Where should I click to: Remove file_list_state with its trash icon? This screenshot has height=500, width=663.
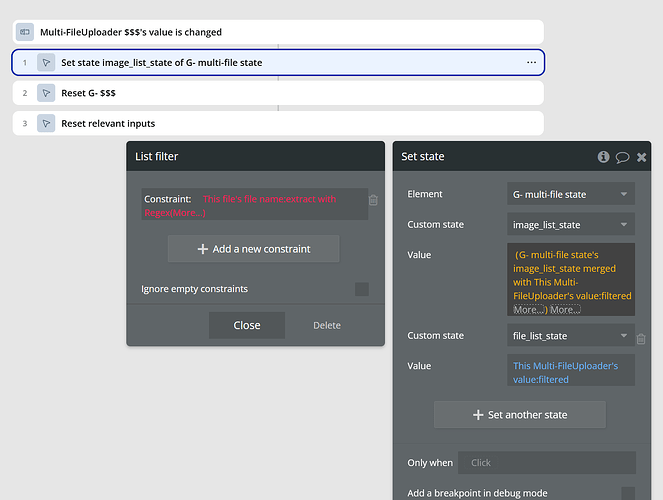pos(641,339)
